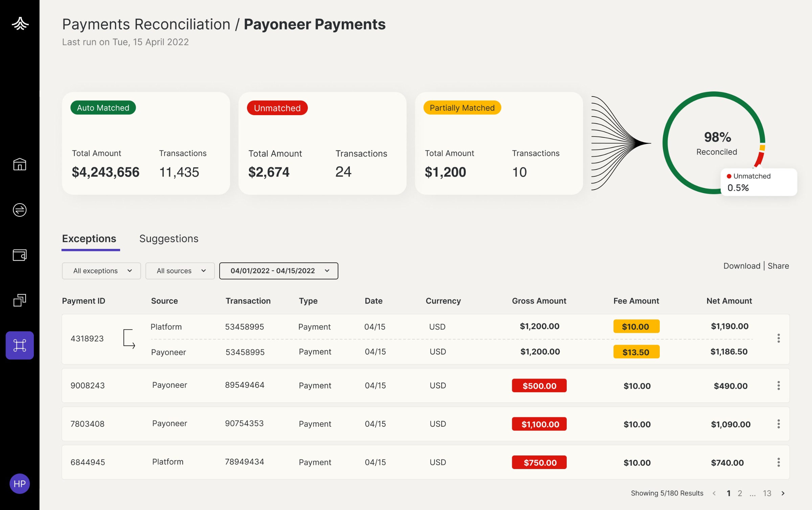The image size is (812, 510).
Task: Open the wallet sidebar icon
Action: pos(20,255)
